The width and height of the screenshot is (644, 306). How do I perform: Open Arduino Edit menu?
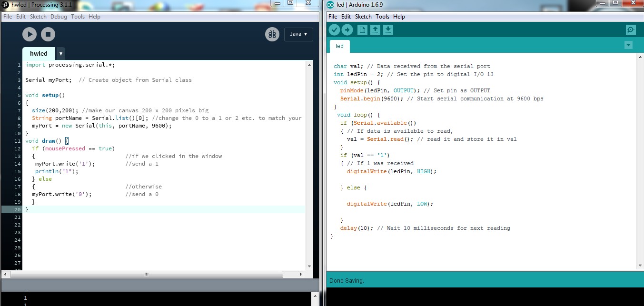[346, 17]
